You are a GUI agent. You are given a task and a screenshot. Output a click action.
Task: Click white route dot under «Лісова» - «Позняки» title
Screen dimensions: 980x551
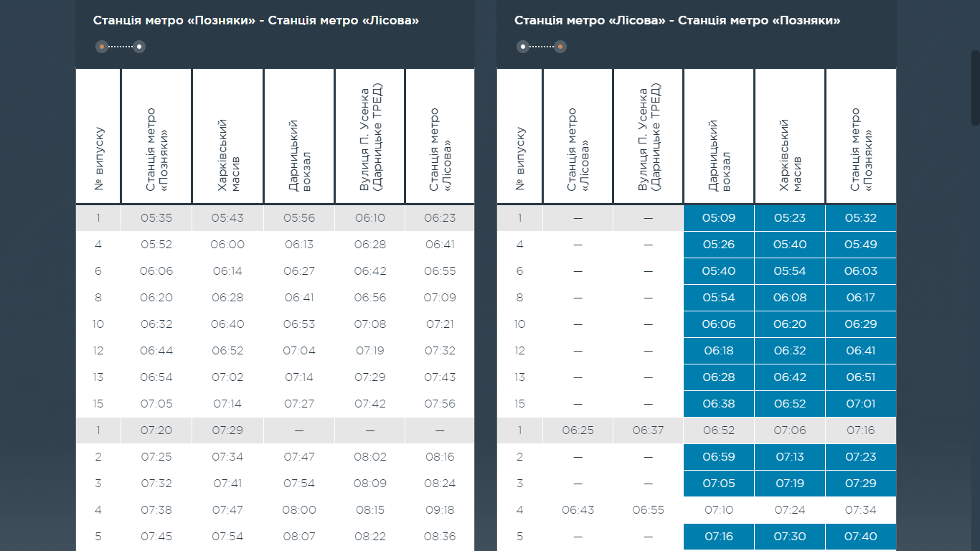pyautogui.click(x=523, y=47)
